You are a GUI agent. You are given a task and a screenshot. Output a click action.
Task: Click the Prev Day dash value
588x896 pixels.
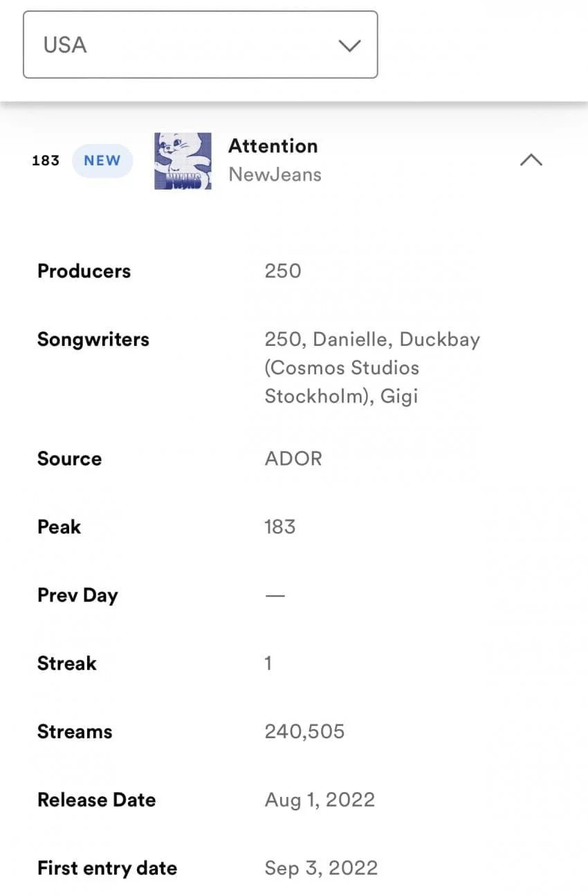point(275,595)
